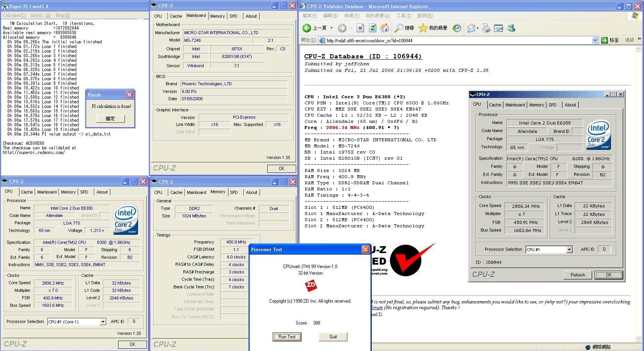Click Refresh button in validator CPU-Z image
Image resolution: width=644 pixels, height=351 pixels.
click(578, 275)
